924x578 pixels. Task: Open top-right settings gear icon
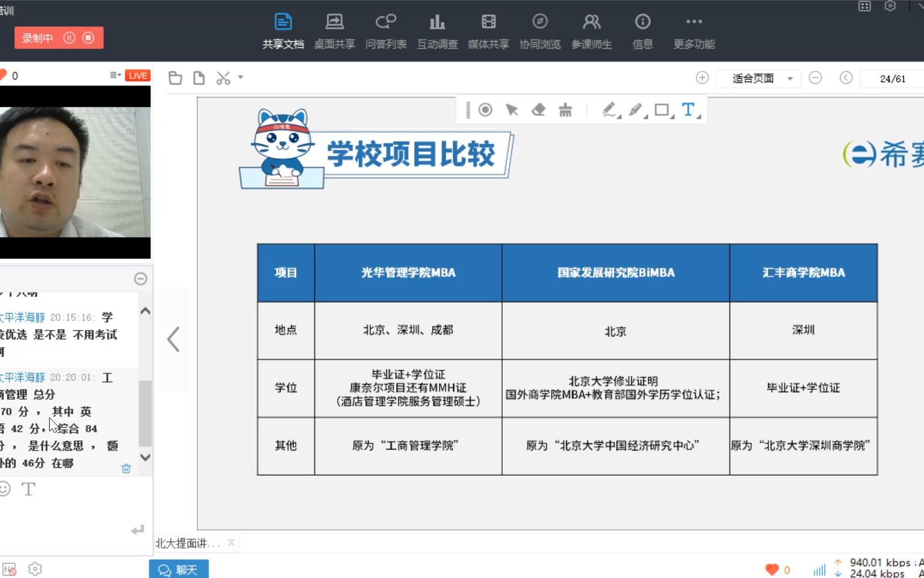tap(890, 6)
